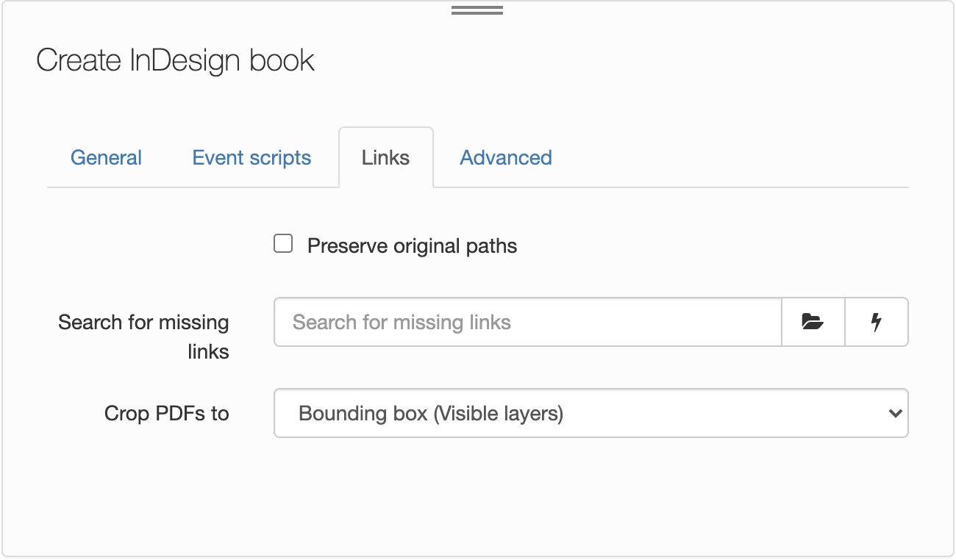Viewport: 956px width, 560px height.
Task: Focus the Search for missing links field
Action: click(527, 322)
